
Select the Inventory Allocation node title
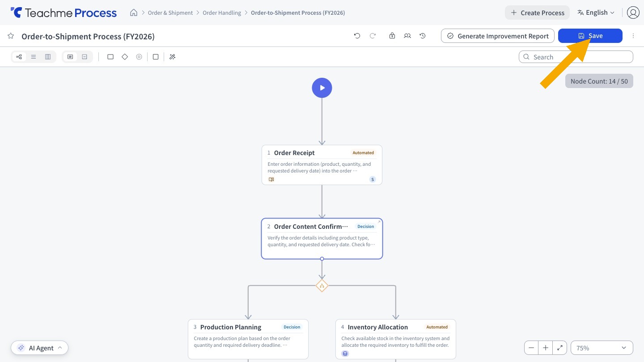378,327
